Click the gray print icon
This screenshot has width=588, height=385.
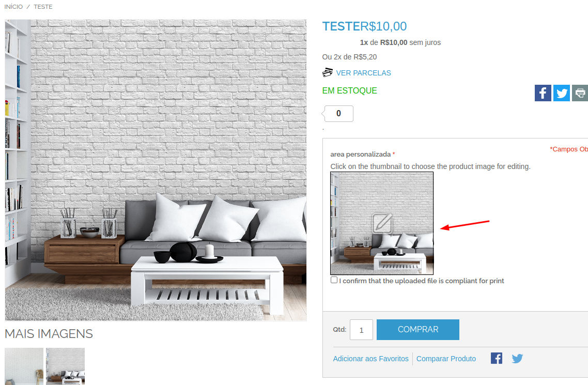[x=580, y=93]
